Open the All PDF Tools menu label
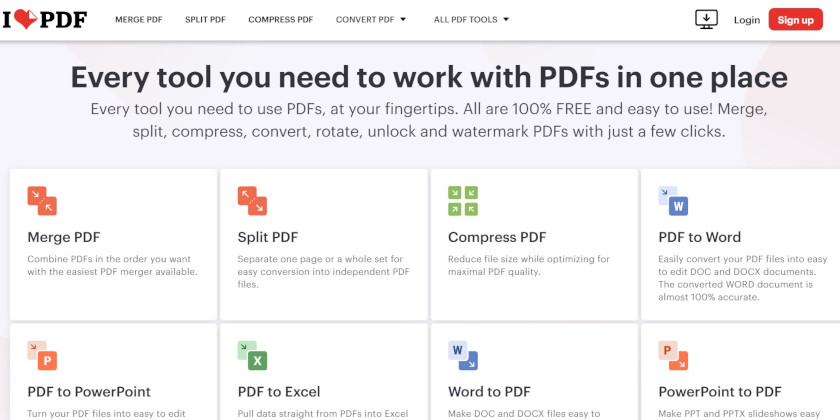 tap(466, 19)
